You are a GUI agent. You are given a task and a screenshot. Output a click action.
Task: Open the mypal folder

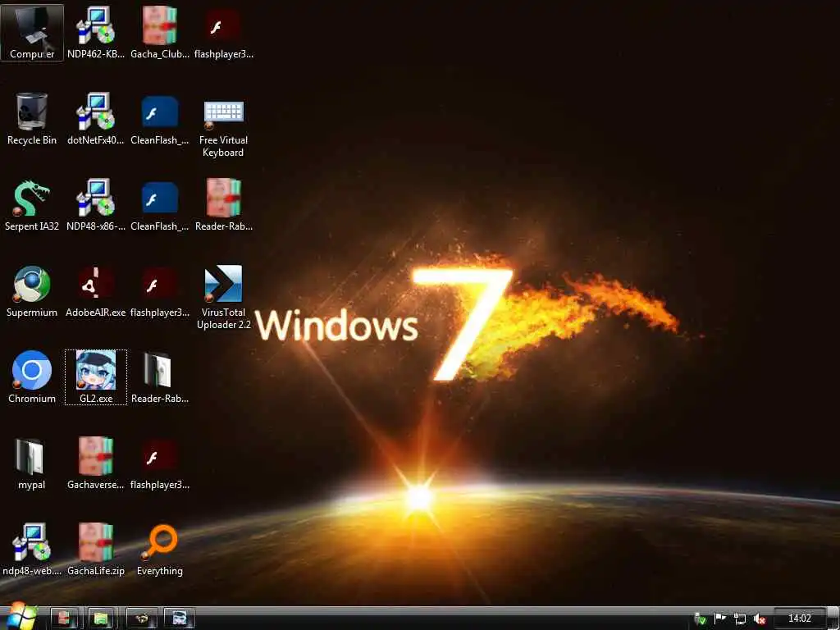(32, 463)
